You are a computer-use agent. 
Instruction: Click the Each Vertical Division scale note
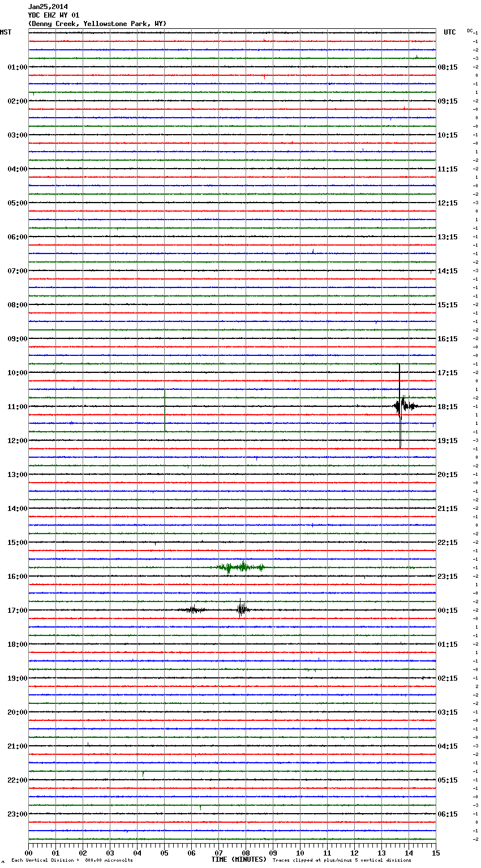pos(72,861)
